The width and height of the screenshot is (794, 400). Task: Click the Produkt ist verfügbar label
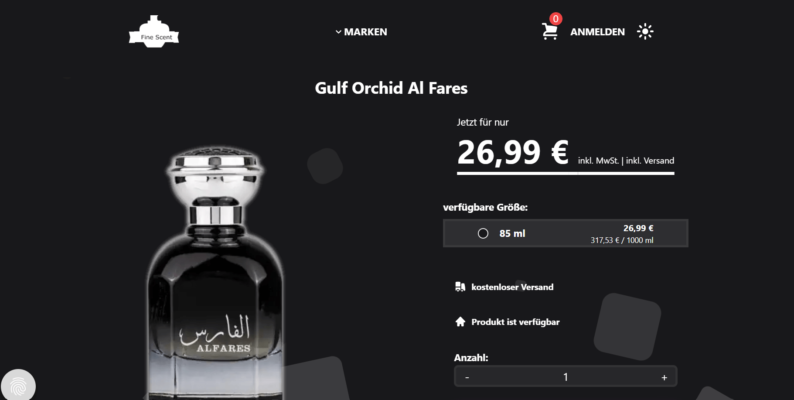(515, 322)
